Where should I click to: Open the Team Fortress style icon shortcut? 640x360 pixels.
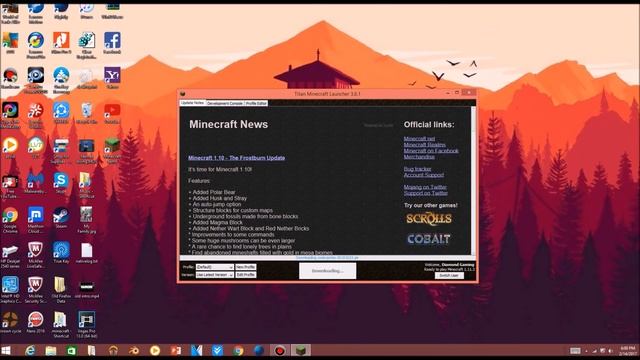pos(10,322)
